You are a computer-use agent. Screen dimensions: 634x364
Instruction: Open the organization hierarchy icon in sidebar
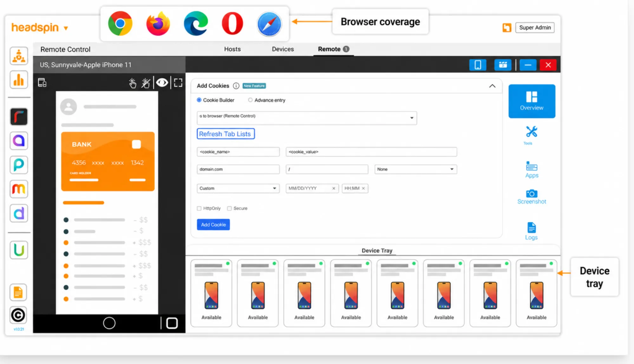[x=19, y=56]
